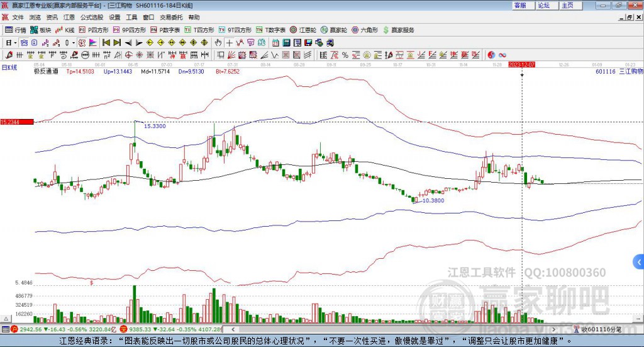Open the 工具 menu
The width and height of the screenshot is (644, 347).
(x=131, y=17)
